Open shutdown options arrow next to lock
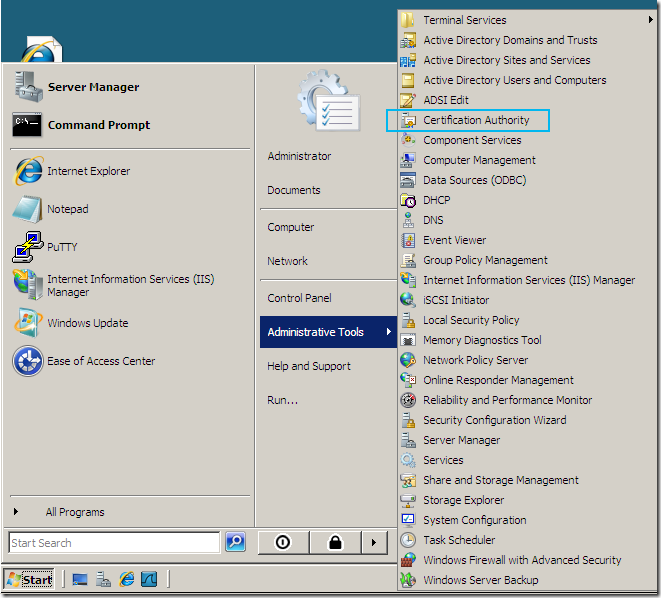Screen dimensions: 661x598 pos(374,542)
